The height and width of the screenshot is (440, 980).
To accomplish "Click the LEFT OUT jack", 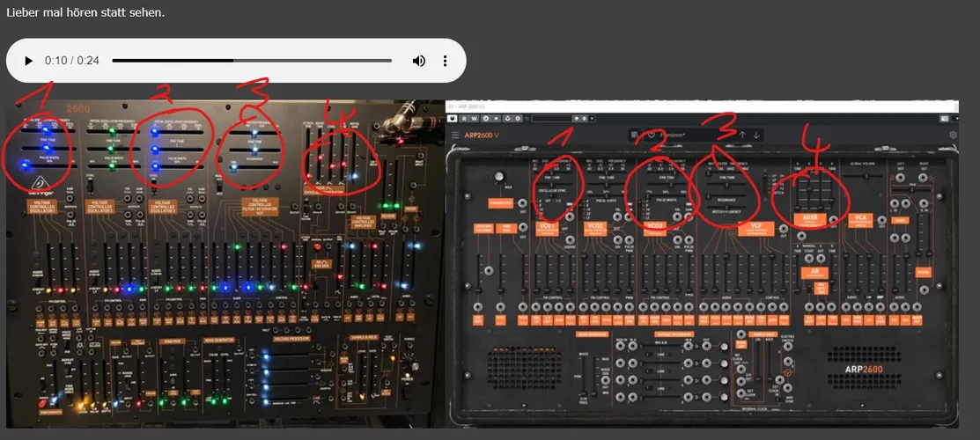I will pos(900,178).
